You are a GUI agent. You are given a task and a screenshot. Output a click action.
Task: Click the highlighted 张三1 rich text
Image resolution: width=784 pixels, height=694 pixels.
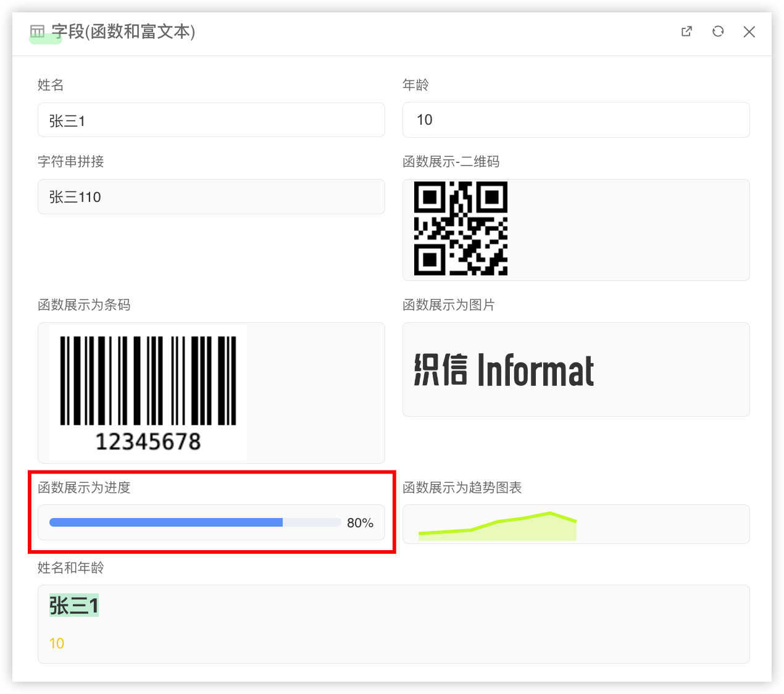74,606
